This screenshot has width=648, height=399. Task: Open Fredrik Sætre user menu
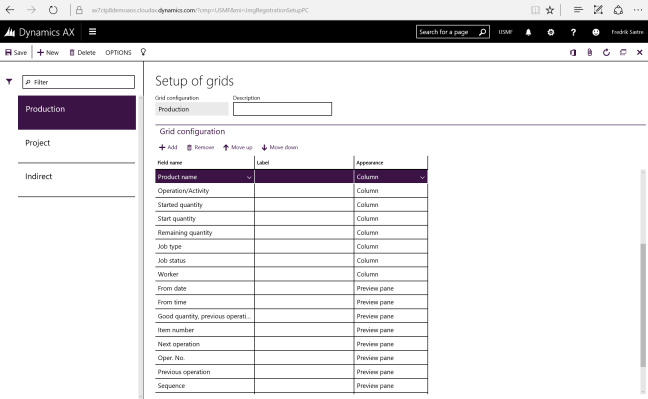click(x=627, y=32)
